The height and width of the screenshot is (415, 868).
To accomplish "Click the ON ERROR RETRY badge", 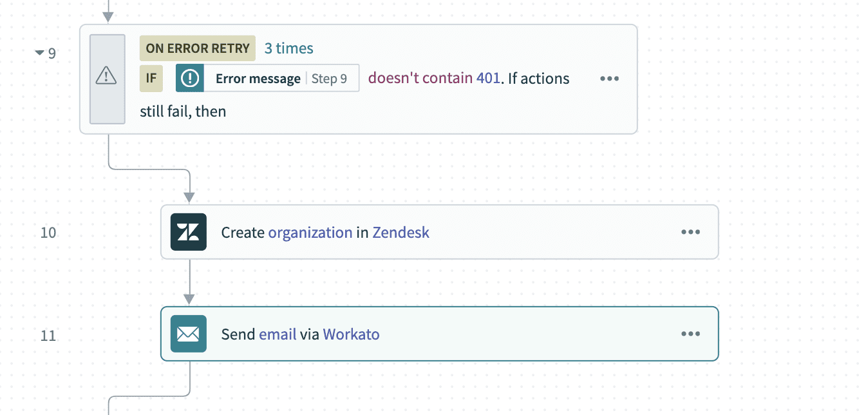I will (x=197, y=48).
